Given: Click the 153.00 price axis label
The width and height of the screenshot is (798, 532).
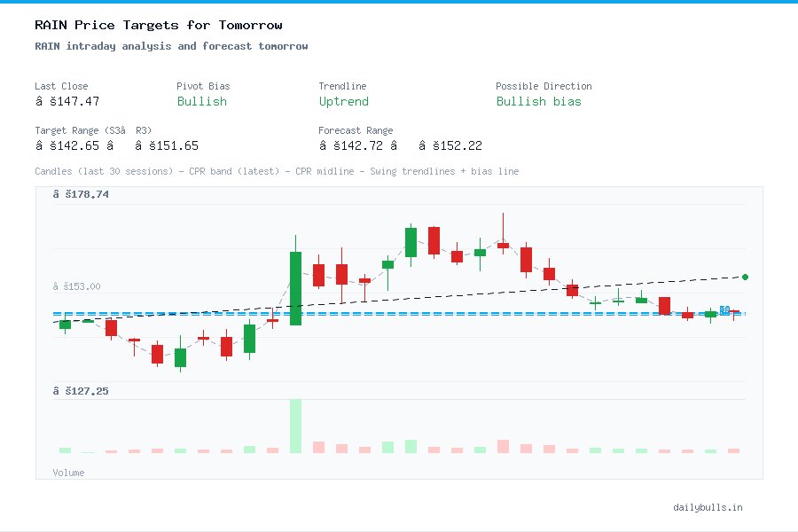Looking at the screenshot, I should point(76,286).
